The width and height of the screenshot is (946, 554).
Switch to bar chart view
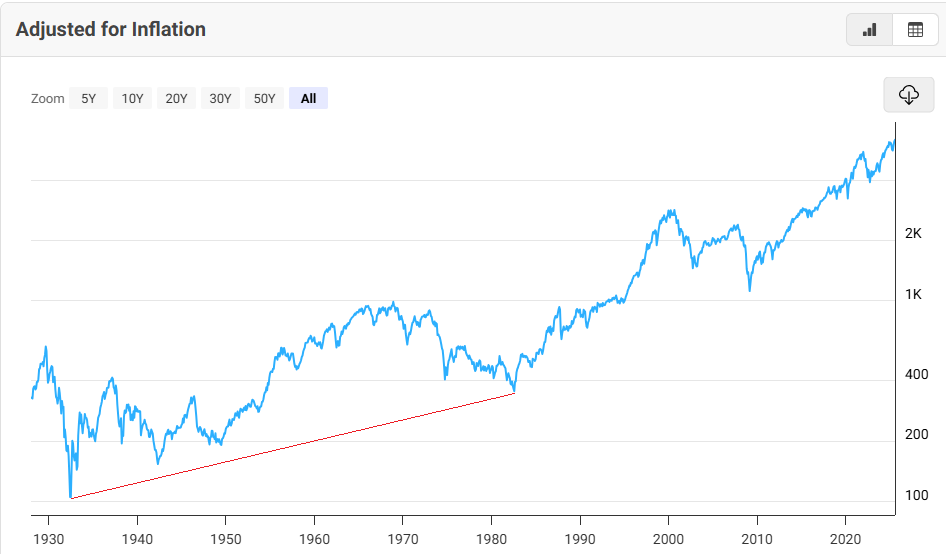point(869,30)
